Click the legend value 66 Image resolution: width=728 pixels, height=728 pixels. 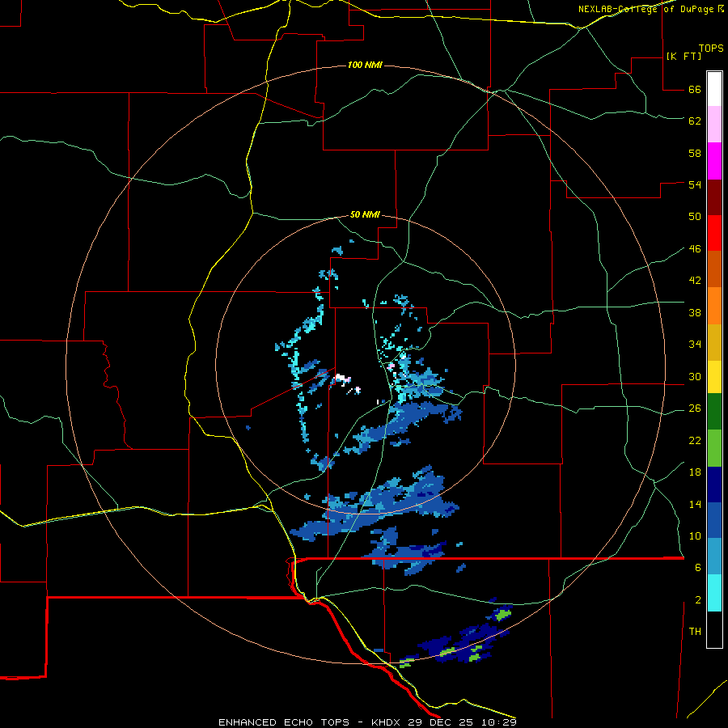695,90
